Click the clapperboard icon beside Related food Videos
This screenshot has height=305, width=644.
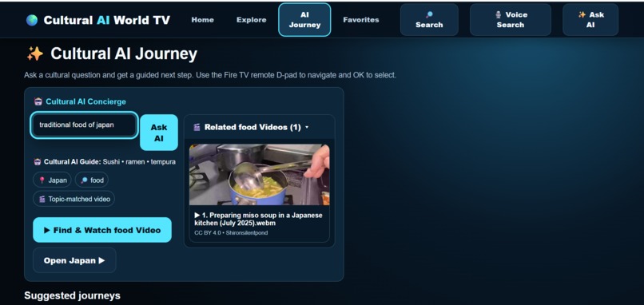pyautogui.click(x=197, y=127)
